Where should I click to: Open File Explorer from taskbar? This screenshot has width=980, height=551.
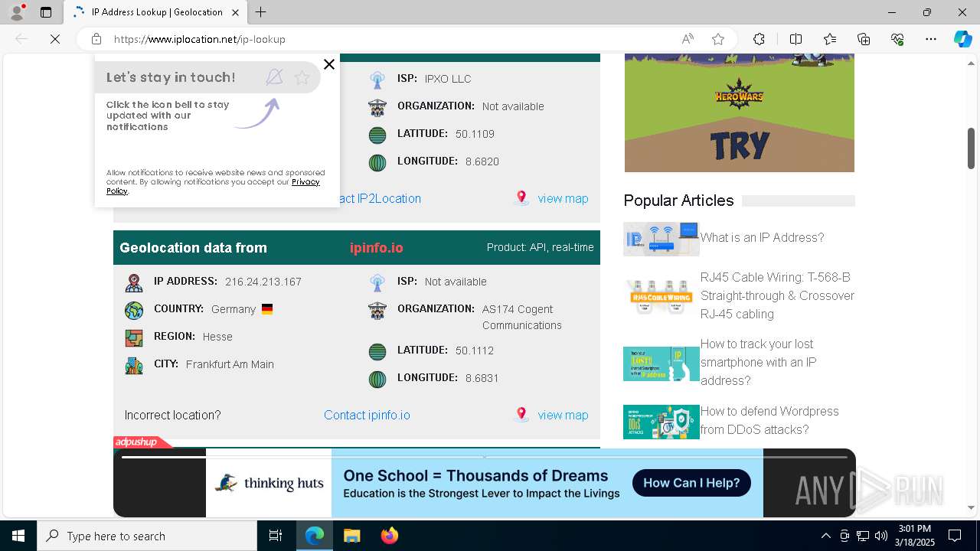click(x=351, y=536)
